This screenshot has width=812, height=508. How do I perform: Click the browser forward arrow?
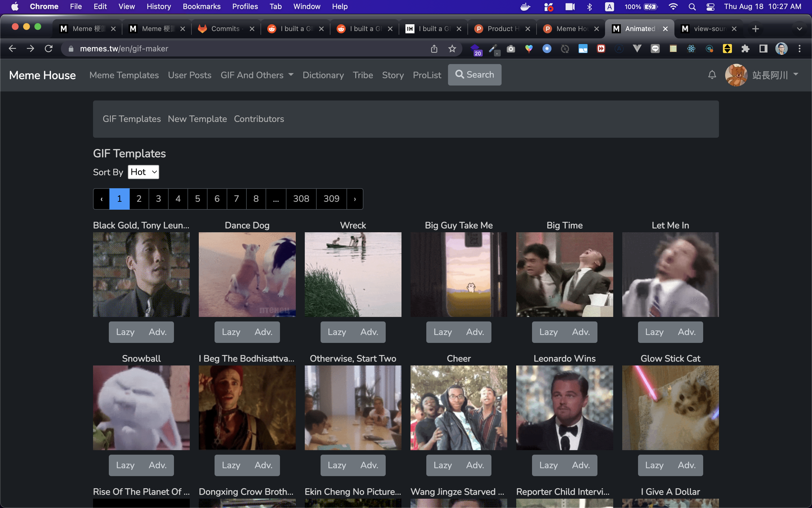click(x=30, y=49)
